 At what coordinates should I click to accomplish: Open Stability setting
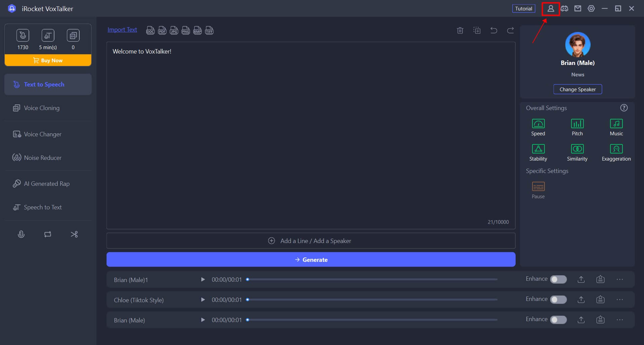(538, 152)
